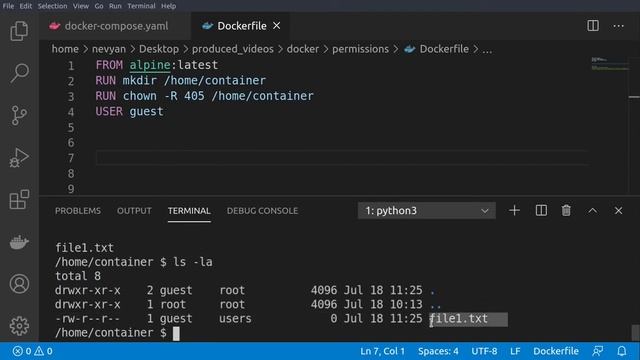Kill the terminal with trash icon
The height and width of the screenshot is (360, 640).
coord(566,211)
